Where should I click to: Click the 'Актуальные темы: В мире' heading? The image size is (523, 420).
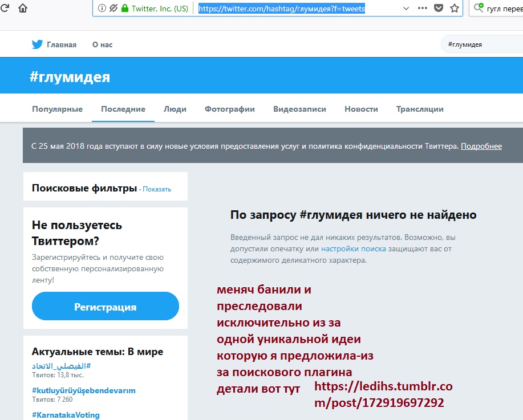[x=98, y=352]
